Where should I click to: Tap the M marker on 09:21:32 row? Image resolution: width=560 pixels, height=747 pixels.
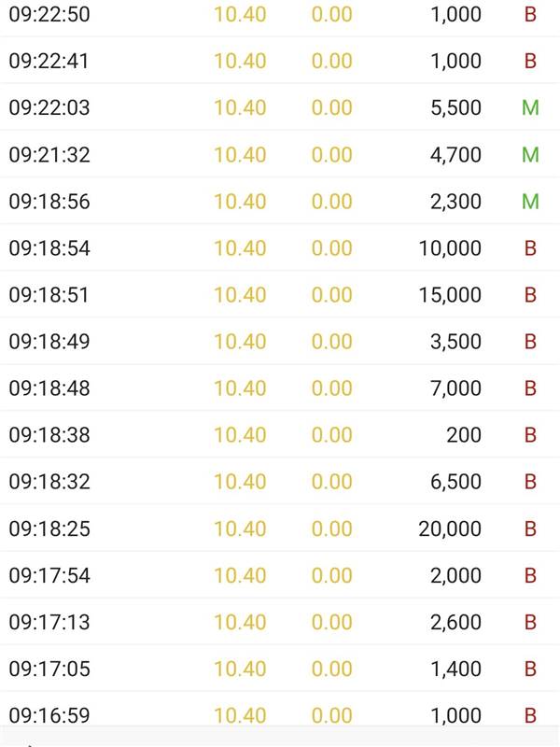(530, 154)
